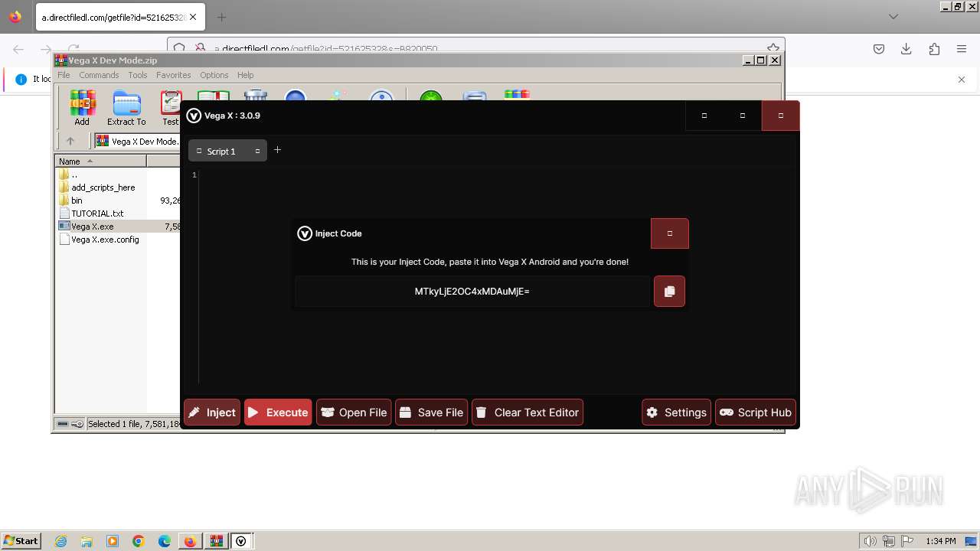Click the system clock 1:34 PM
980x551 pixels.
coord(940,541)
